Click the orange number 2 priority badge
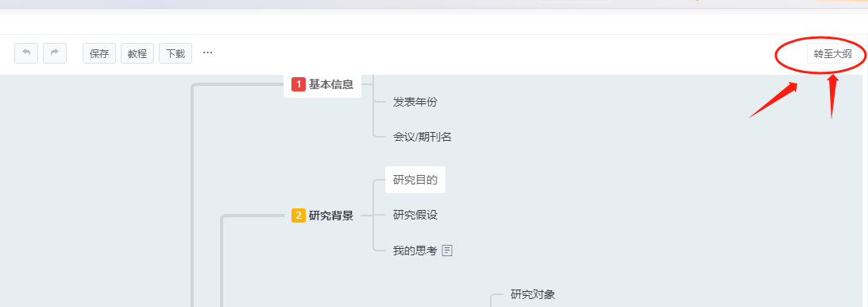Viewport: 868px width, 307px height. click(x=299, y=216)
